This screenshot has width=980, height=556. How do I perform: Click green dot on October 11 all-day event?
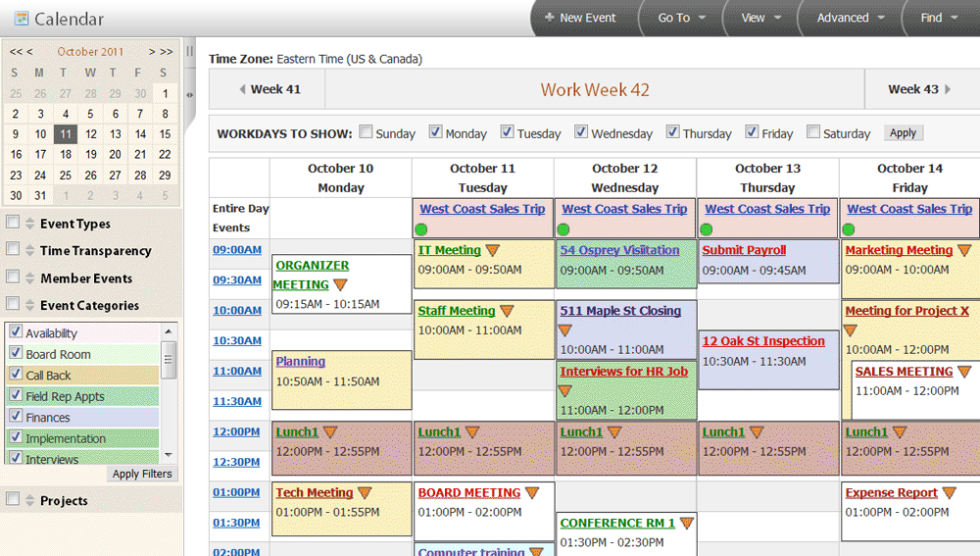click(421, 229)
